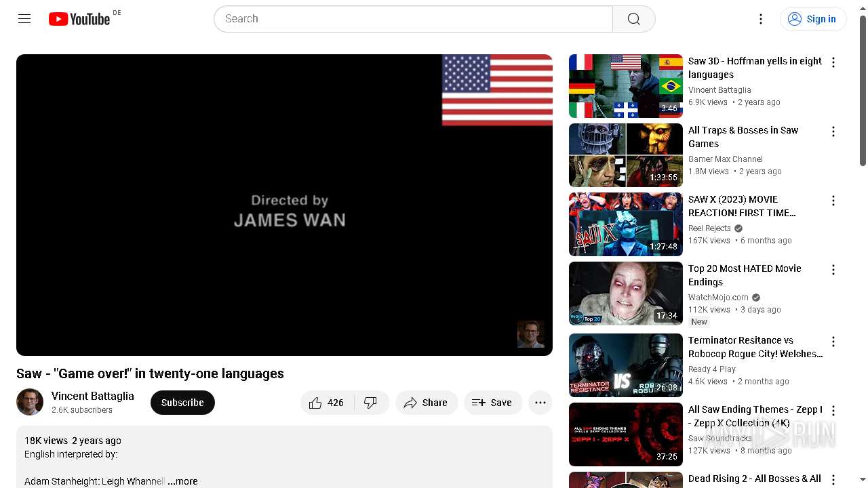Go to YouTube home via logo
This screenshot has height=488, width=868.
click(79, 19)
